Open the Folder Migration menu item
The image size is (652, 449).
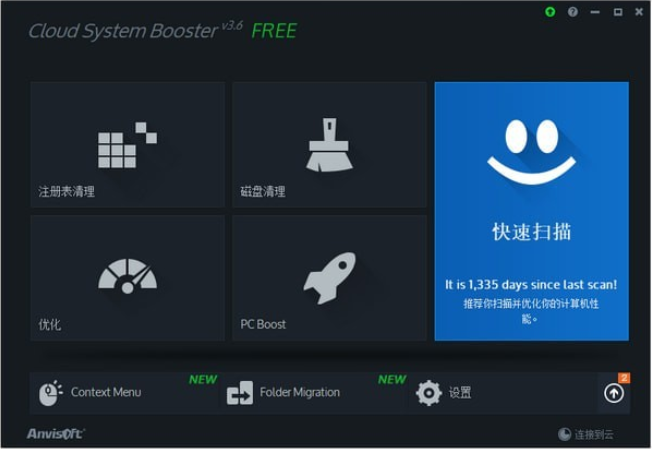(299, 392)
